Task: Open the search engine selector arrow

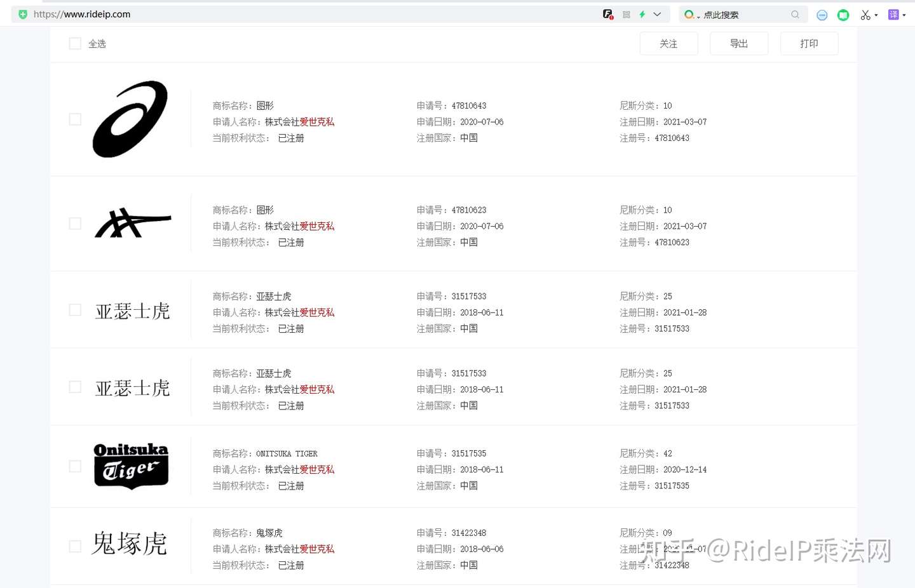Action: click(x=698, y=16)
